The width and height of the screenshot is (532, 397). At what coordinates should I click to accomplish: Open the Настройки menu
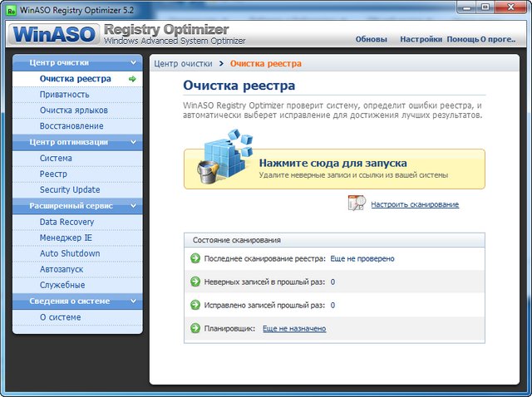click(x=421, y=39)
